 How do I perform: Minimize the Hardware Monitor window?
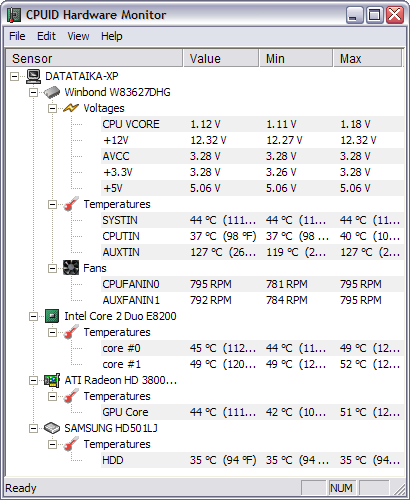tap(354, 15)
